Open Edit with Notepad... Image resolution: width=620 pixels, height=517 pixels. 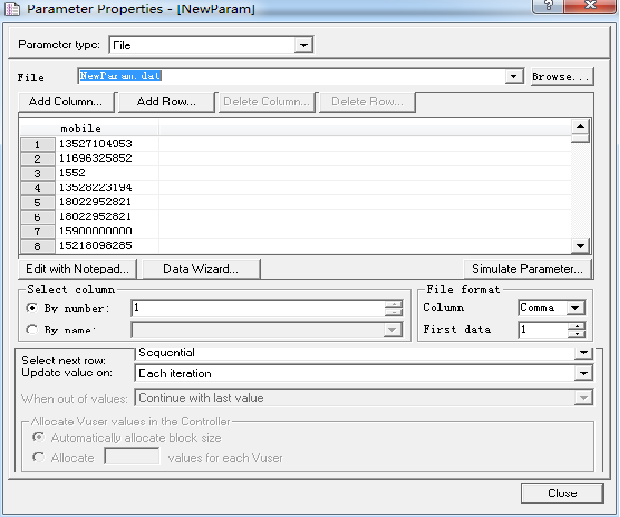click(75, 269)
